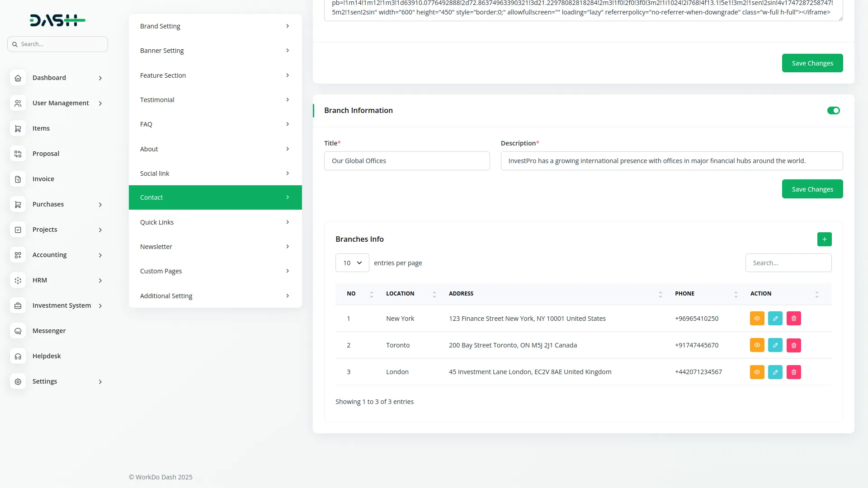Viewport: 868px width, 488px height.
Task: View Toronto branch with eye icon
Action: click(x=757, y=345)
